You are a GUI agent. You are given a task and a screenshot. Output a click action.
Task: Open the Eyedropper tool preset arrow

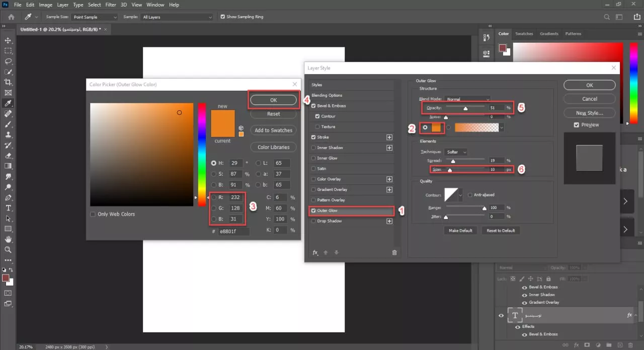point(36,17)
